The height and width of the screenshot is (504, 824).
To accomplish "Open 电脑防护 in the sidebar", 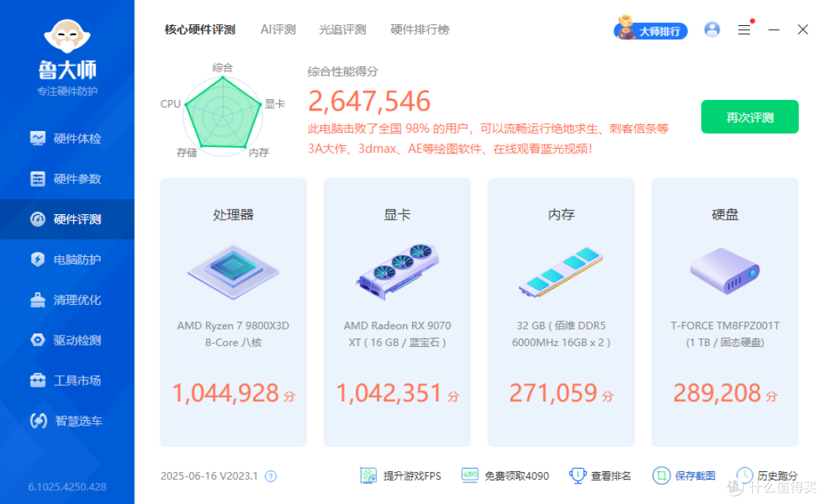I will pos(66,260).
